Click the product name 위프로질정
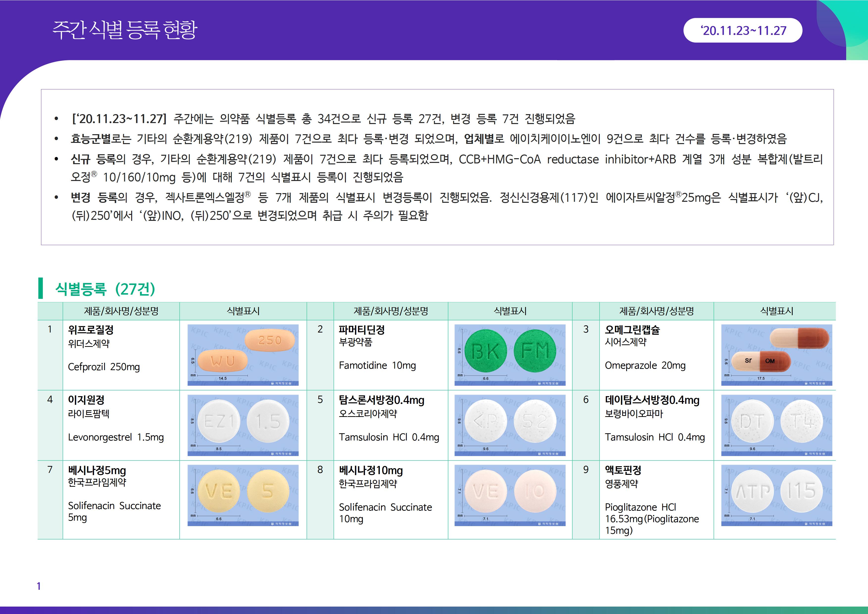 [91, 330]
